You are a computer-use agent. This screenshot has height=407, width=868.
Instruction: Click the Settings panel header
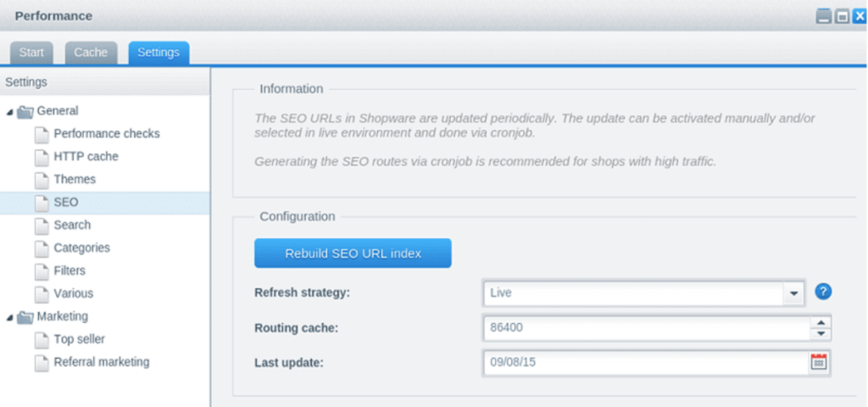(x=104, y=82)
